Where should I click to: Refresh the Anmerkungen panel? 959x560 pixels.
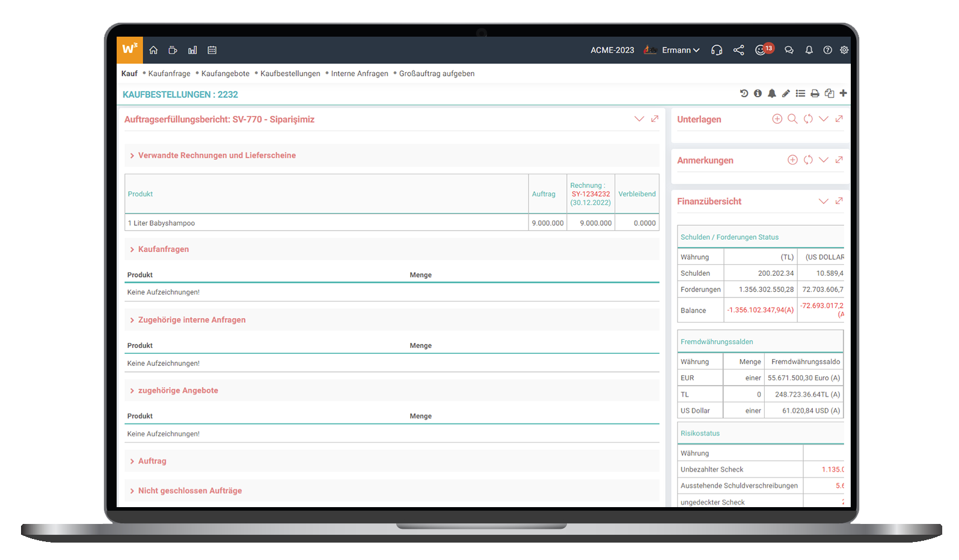[x=808, y=160]
